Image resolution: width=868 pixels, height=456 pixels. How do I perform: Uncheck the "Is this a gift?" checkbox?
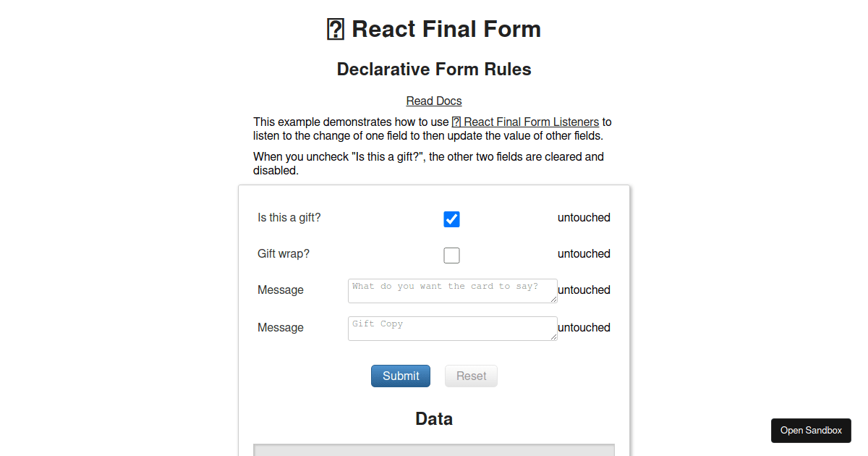pos(451,219)
